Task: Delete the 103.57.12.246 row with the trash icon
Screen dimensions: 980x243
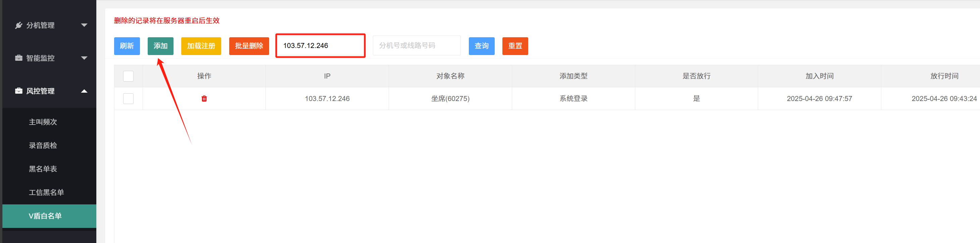Action: 204,98
